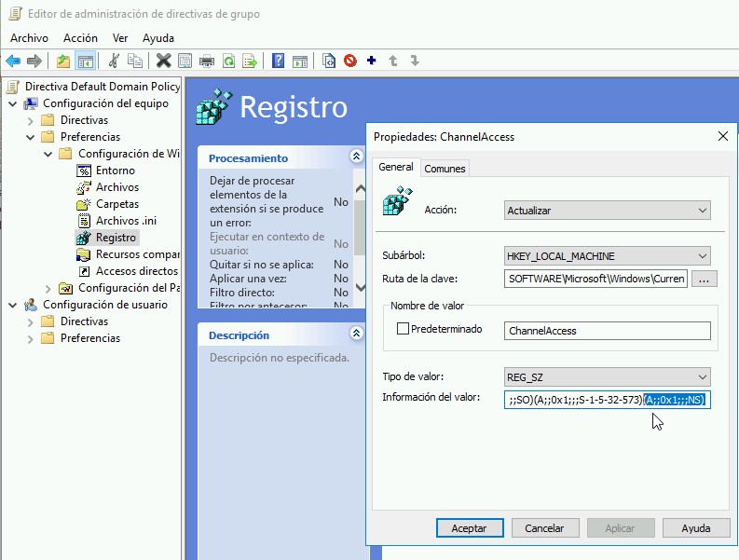Select Registro node in the tree

(116, 238)
